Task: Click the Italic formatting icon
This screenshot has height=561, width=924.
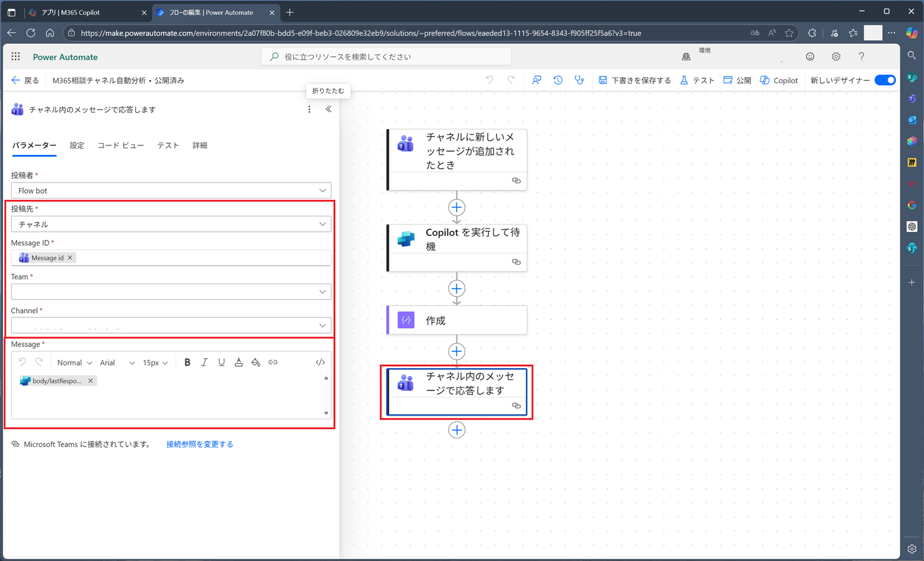Action: pyautogui.click(x=205, y=362)
